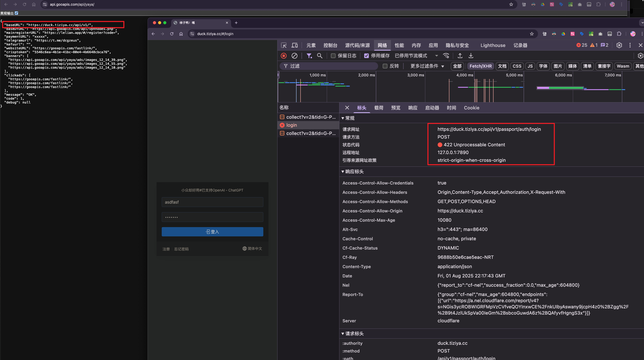Switch to the 控制台 tab

[330, 45]
